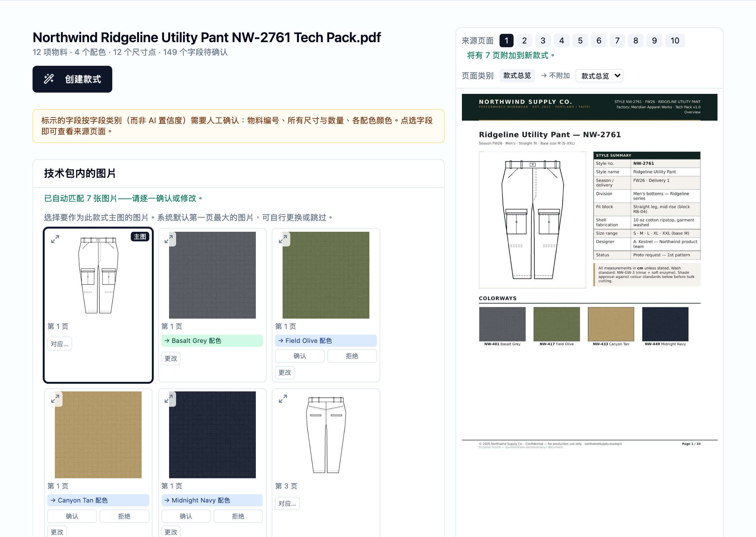Expand the main pants sketch image
Viewport: 756px width, 537px height.
coord(55,239)
